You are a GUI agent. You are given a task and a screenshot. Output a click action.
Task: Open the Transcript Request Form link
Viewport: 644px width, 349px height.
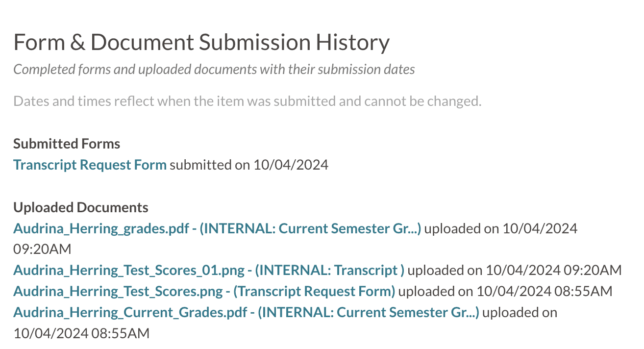pos(90,165)
